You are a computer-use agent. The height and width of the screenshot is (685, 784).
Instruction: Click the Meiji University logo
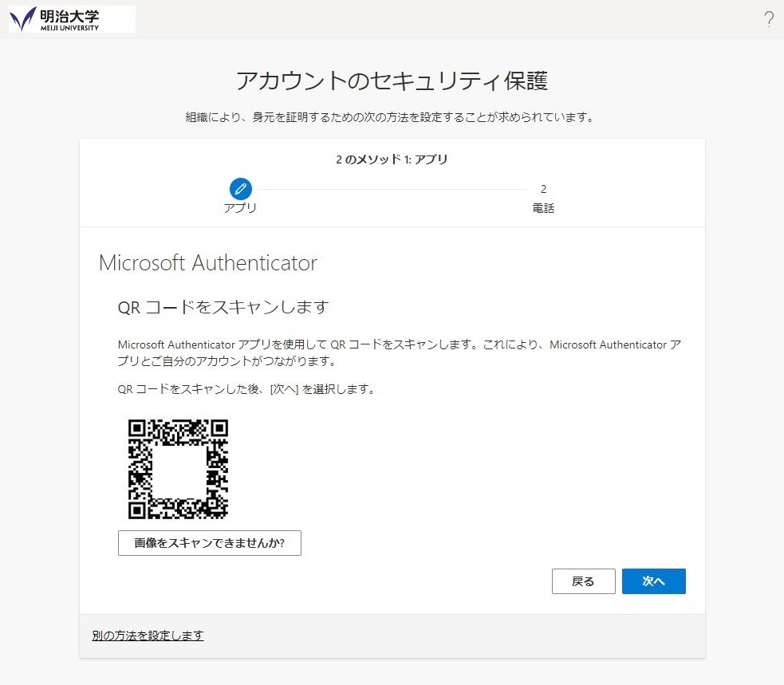72,19
